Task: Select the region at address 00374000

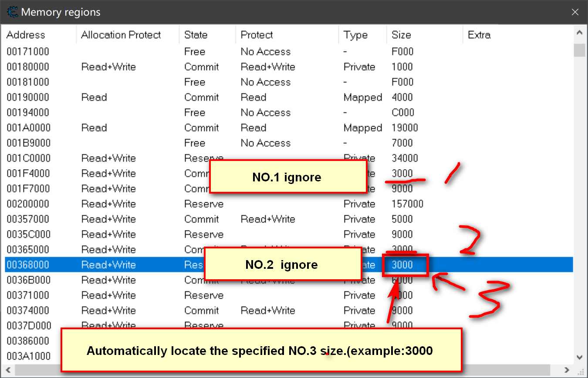Action: coord(28,311)
